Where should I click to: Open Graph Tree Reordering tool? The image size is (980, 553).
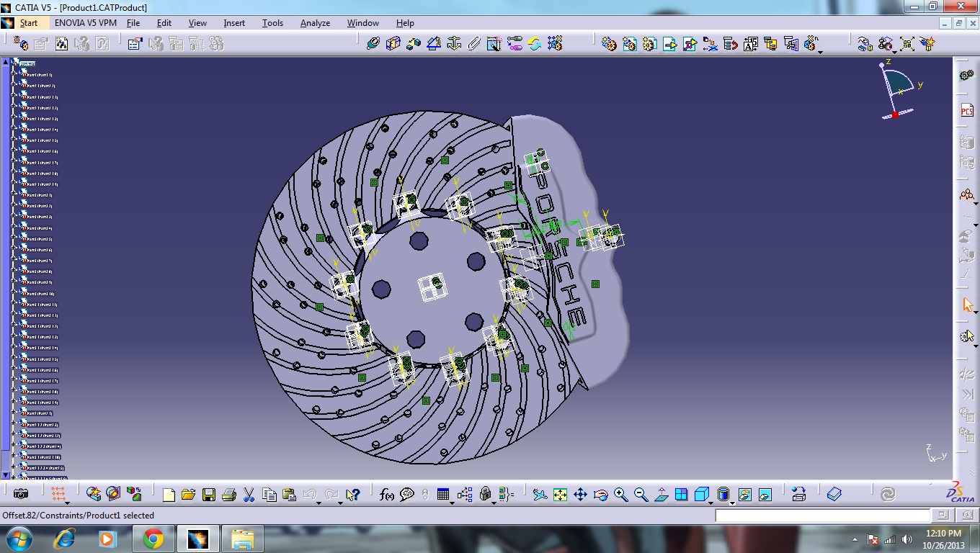tap(730, 44)
